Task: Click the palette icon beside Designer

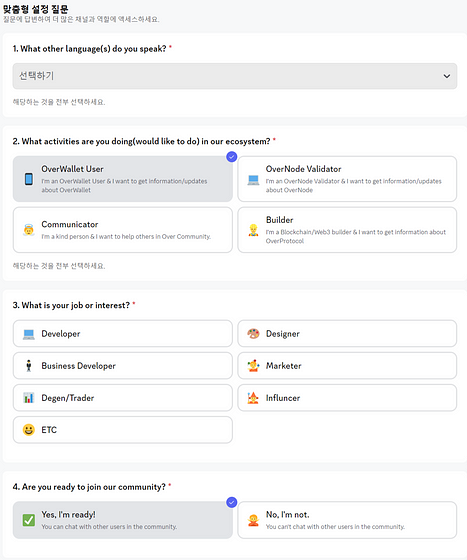Action: click(x=253, y=334)
